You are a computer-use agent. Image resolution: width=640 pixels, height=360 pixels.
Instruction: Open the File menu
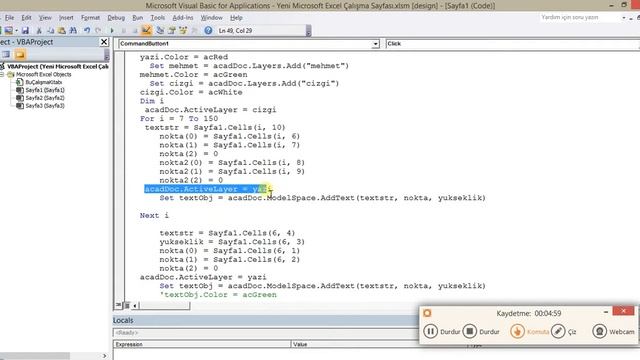click(9, 18)
